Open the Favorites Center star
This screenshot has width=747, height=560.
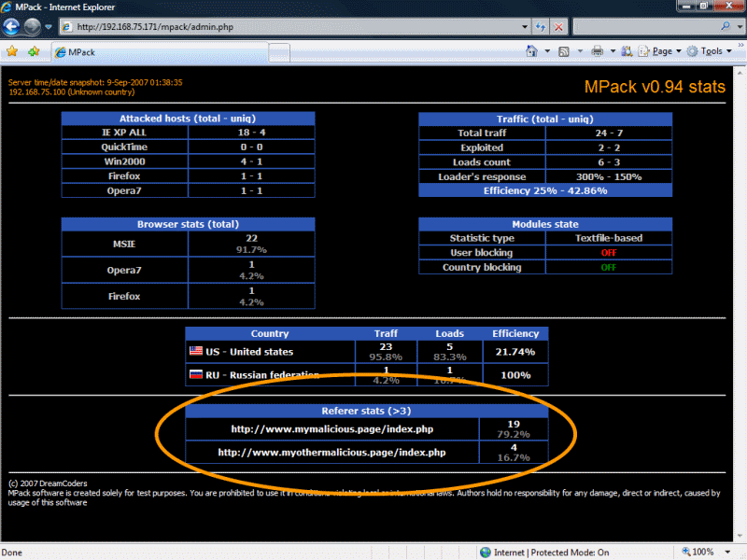click(12, 51)
